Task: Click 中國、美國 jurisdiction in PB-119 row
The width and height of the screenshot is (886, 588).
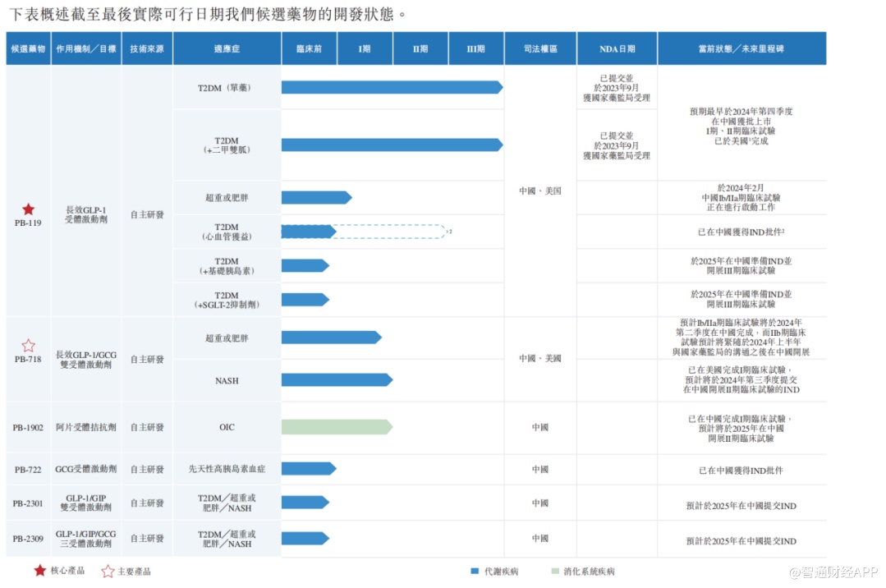Action: click(x=540, y=191)
